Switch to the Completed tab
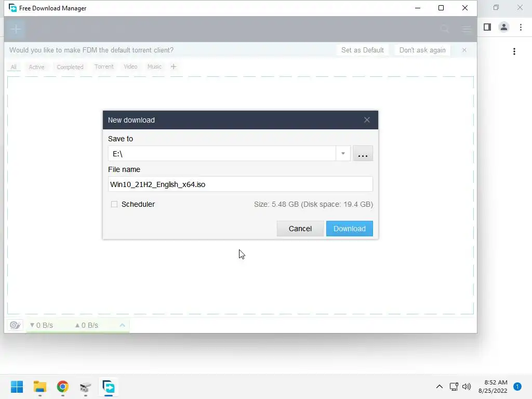Viewport: 532px width, 399px height. point(70,67)
